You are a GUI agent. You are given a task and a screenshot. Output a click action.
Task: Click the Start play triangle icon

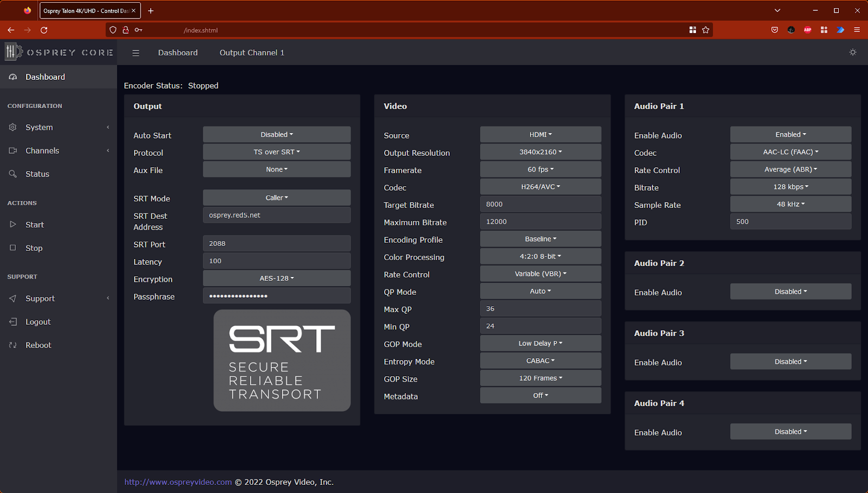point(13,224)
